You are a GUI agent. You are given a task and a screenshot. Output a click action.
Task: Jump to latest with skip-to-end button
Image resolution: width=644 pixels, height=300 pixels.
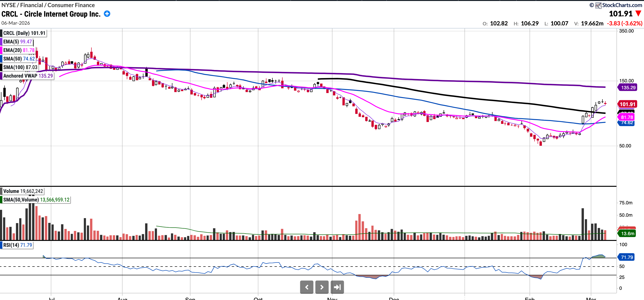coord(337,287)
